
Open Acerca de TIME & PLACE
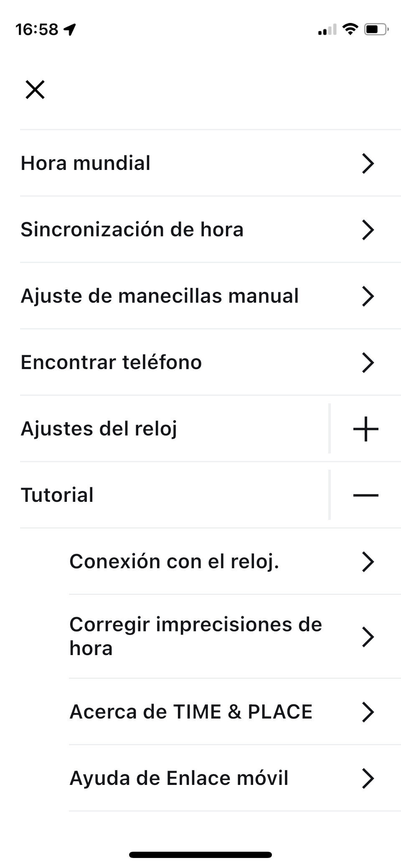tap(191, 712)
